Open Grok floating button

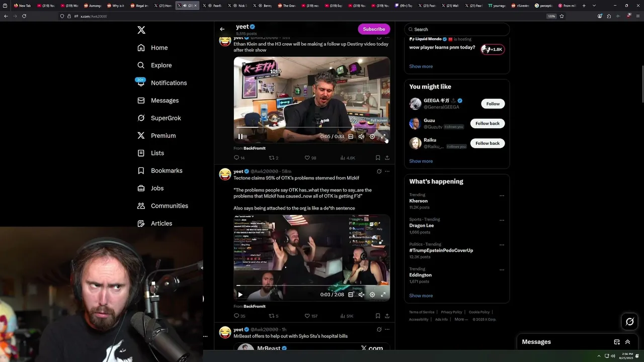[x=630, y=322]
